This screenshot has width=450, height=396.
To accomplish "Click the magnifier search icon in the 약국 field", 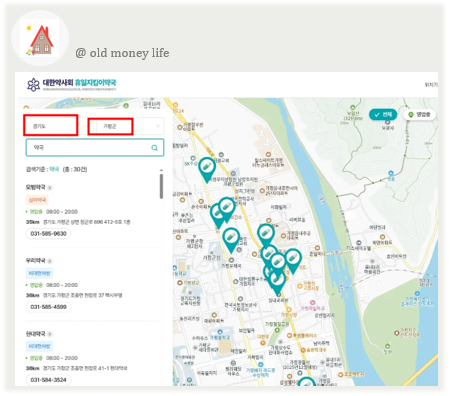I will tap(154, 148).
